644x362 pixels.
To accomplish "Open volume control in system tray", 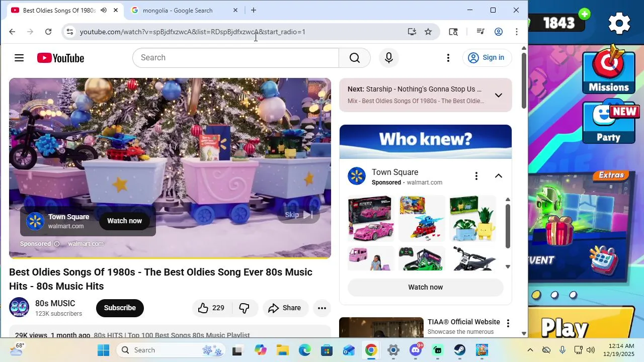I will coord(591,350).
